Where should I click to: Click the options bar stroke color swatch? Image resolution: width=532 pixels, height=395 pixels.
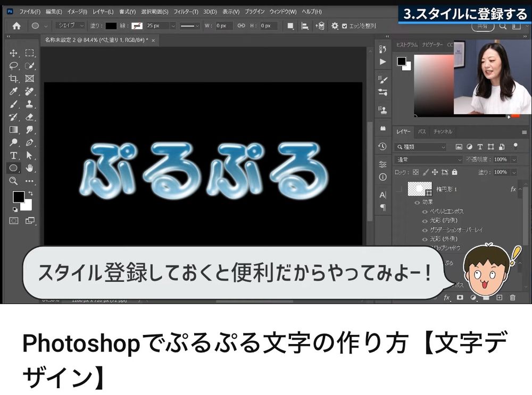pyautogui.click(x=137, y=26)
